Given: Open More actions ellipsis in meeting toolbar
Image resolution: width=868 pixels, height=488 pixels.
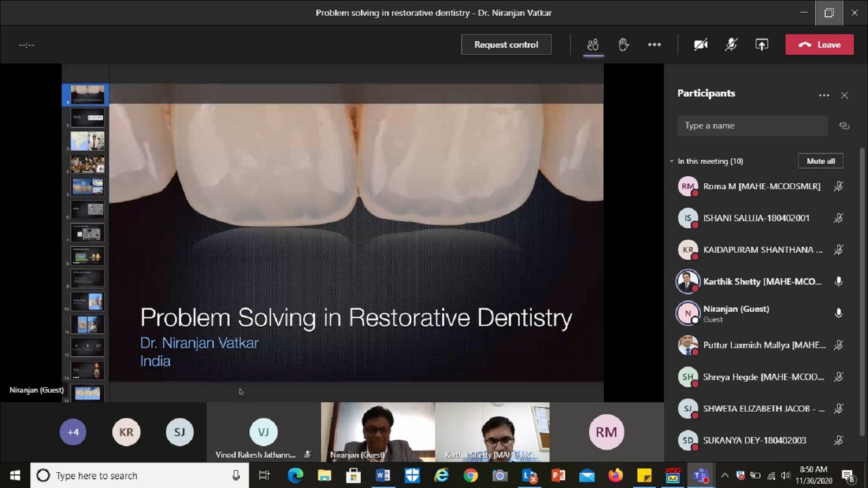Looking at the screenshot, I should click(x=654, y=44).
